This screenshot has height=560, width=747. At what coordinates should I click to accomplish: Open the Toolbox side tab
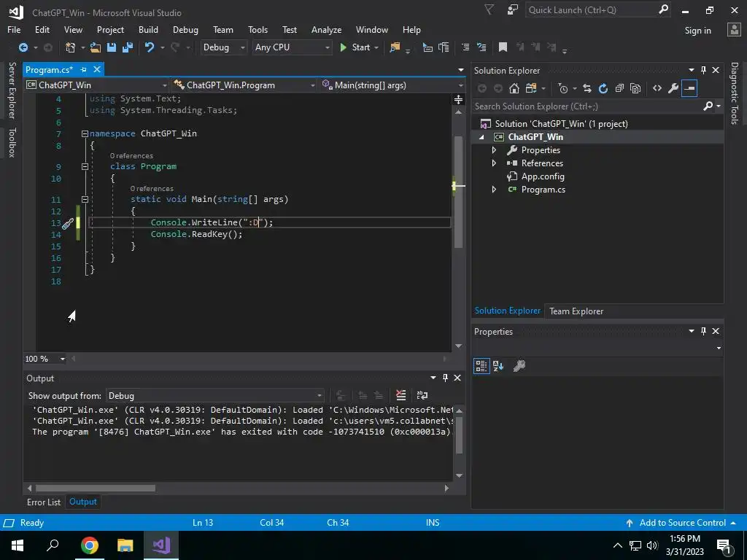[12, 142]
